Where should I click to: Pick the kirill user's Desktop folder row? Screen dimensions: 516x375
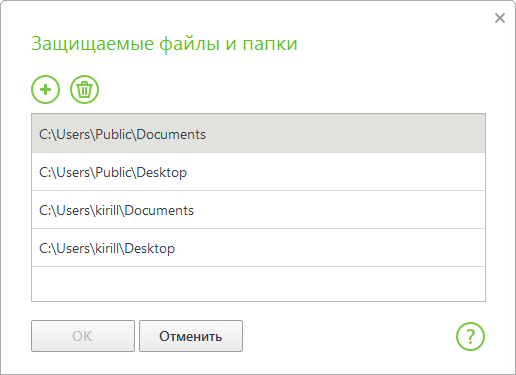tap(258, 248)
